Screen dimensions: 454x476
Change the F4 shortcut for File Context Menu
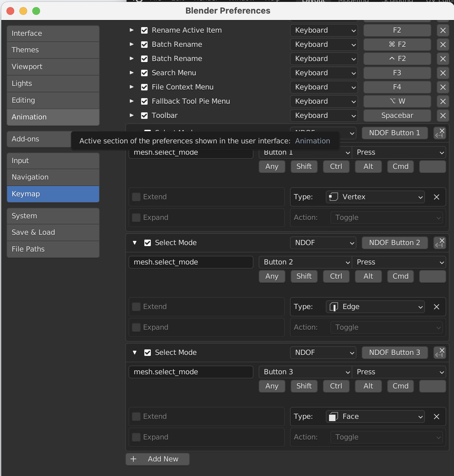pos(397,87)
